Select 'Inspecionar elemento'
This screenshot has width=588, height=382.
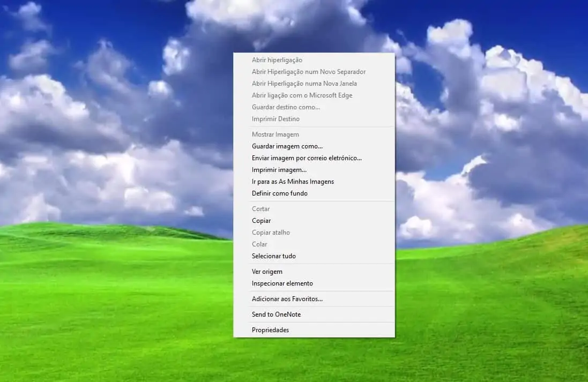314,283
